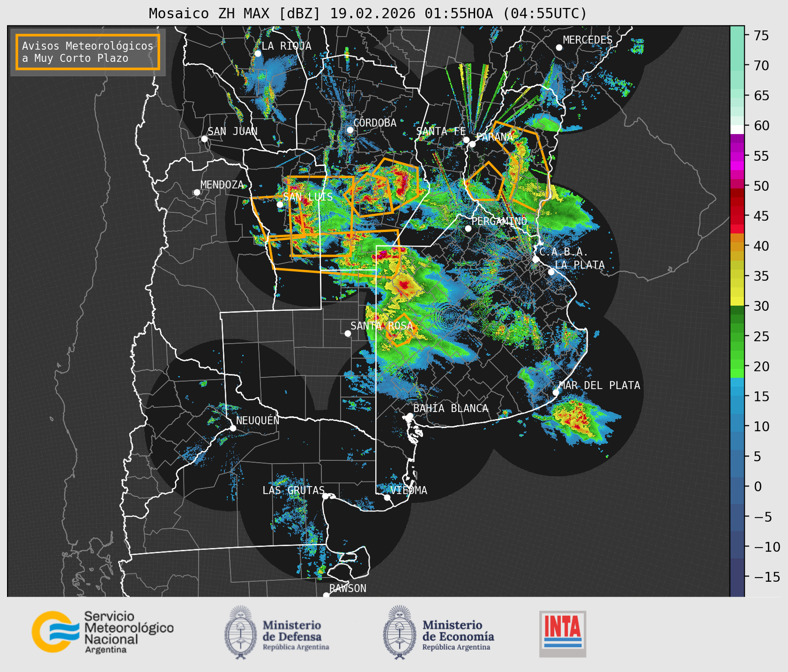The image size is (788, 672).
Task: Click the Mendoza city marker dot
Action: coord(197,193)
